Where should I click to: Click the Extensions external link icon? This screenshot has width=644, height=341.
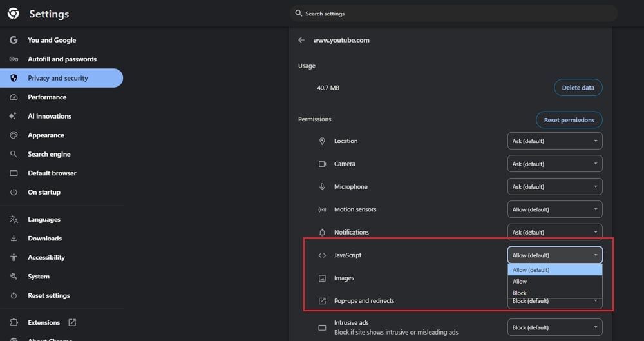[x=72, y=322]
